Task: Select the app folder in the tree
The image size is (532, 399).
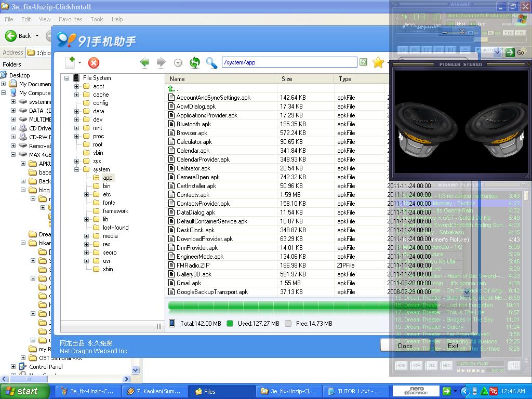Action: pos(108,178)
